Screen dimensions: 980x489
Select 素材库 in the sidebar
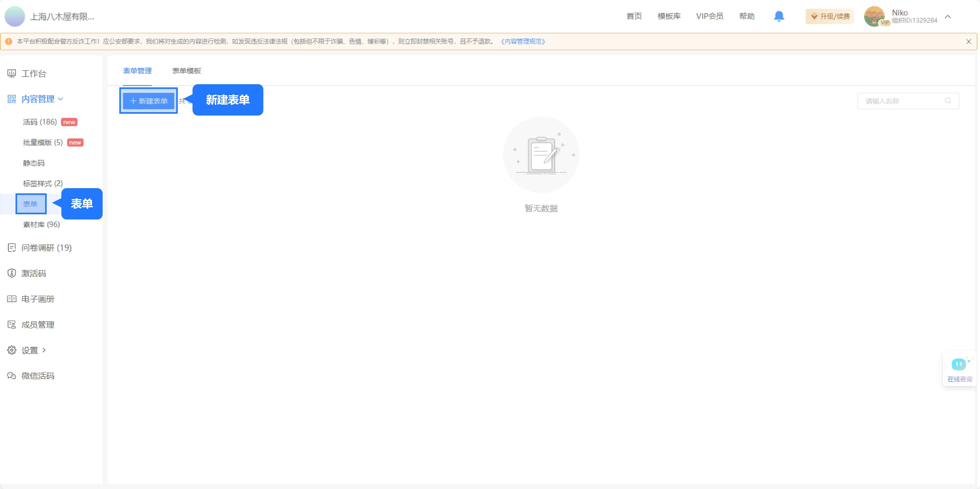pos(41,224)
